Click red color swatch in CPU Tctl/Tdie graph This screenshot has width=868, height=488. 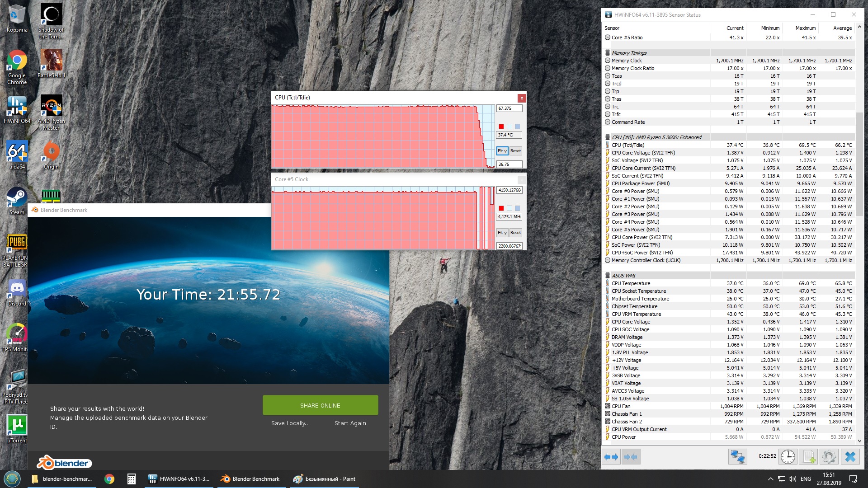[501, 127]
